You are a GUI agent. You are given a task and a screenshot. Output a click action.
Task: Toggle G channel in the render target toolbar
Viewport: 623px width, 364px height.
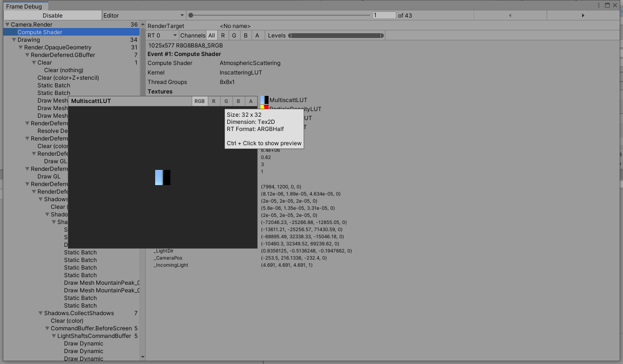coord(234,36)
